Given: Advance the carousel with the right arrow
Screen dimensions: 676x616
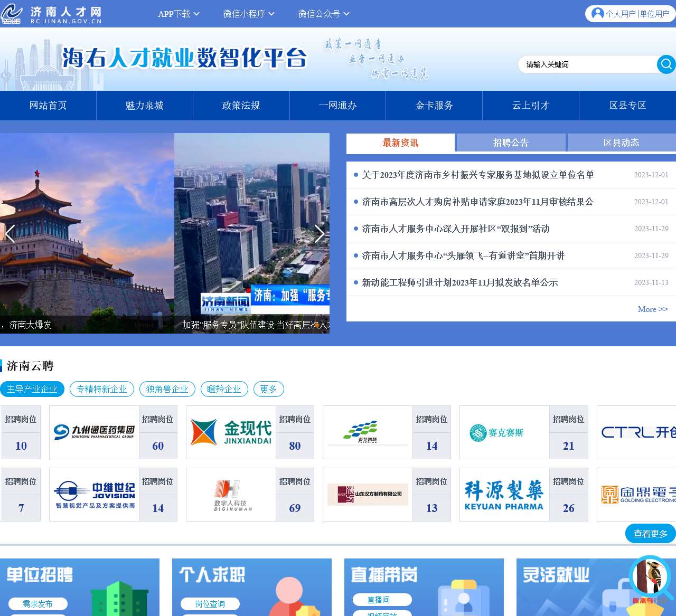Looking at the screenshot, I should pyautogui.click(x=320, y=234).
